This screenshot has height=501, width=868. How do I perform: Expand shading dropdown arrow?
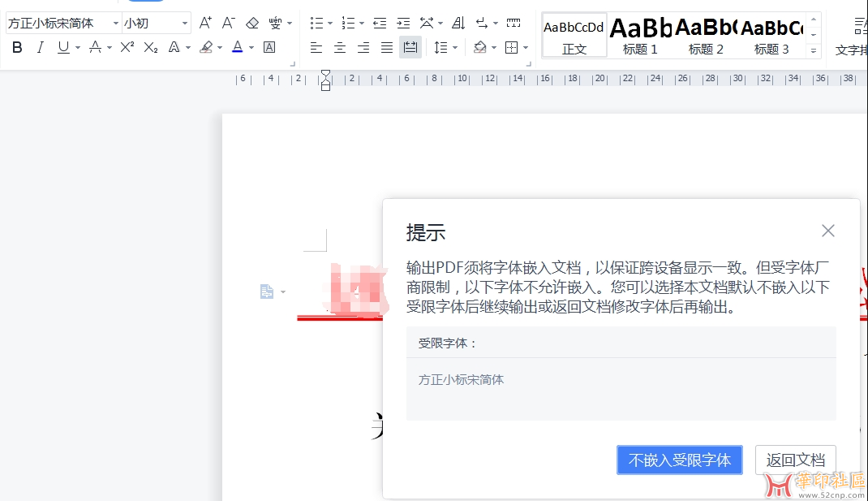494,48
